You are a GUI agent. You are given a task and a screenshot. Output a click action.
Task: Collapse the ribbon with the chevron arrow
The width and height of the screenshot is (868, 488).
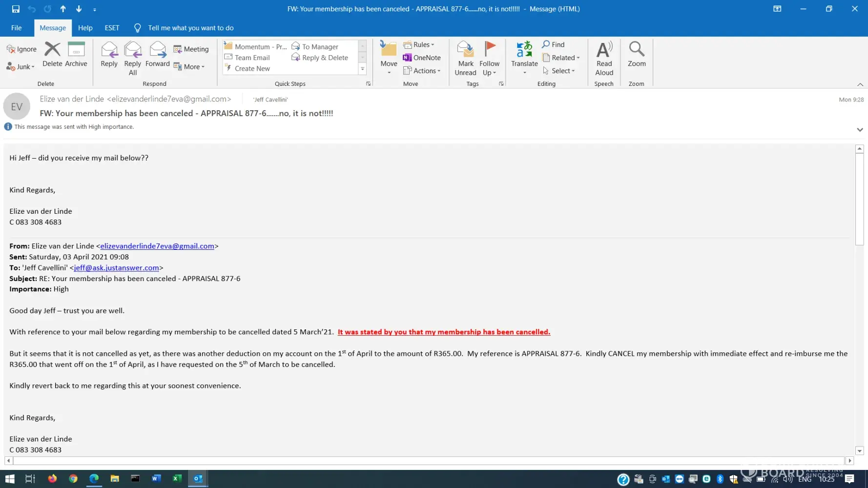tap(860, 84)
